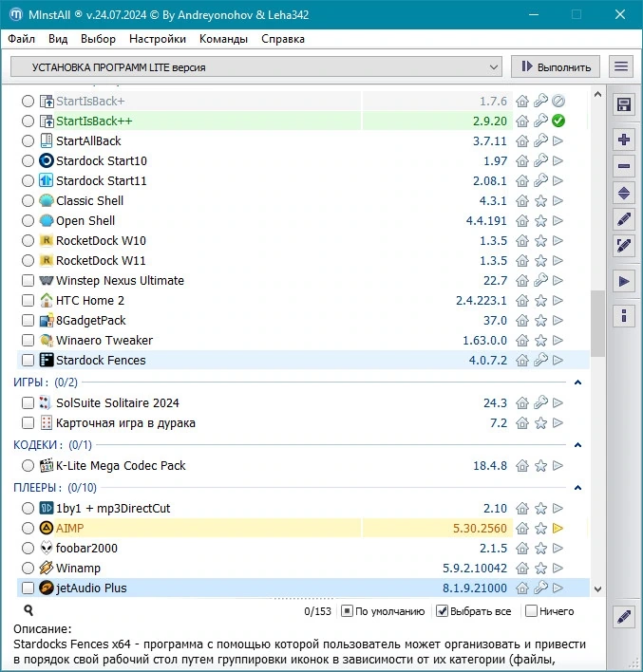Click key icon for SolSuite Solitaire 2024
643x672 pixels.
(x=540, y=402)
